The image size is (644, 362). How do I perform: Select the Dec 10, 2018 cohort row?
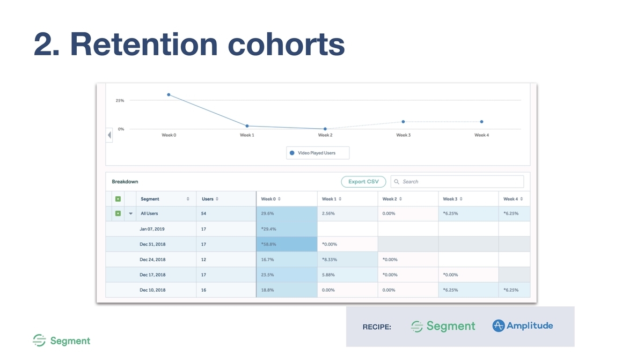(x=318, y=290)
